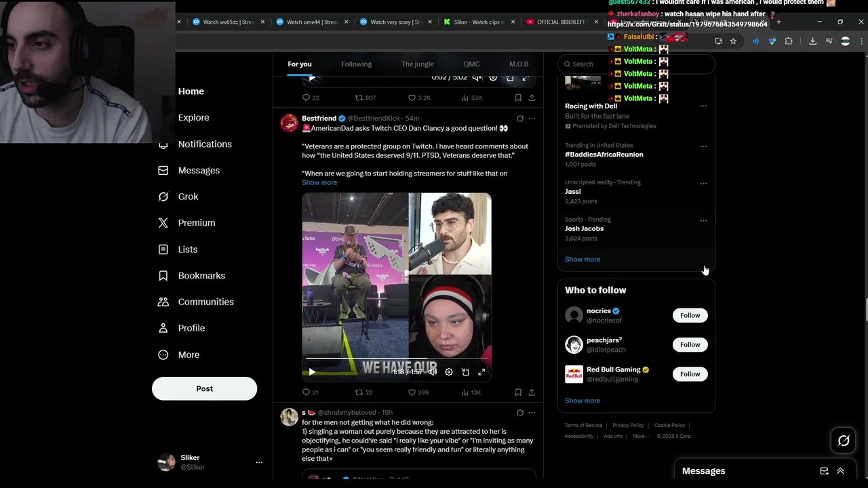
Task: Select the For you tab
Action: point(300,64)
